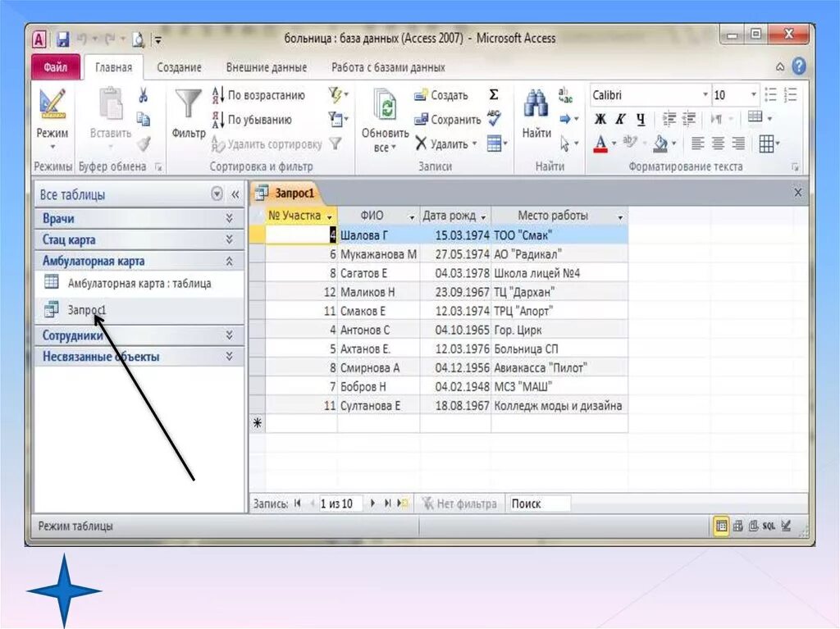Open the font size 10 dropdown
Image resolution: width=840 pixels, height=629 pixels.
coord(753,95)
